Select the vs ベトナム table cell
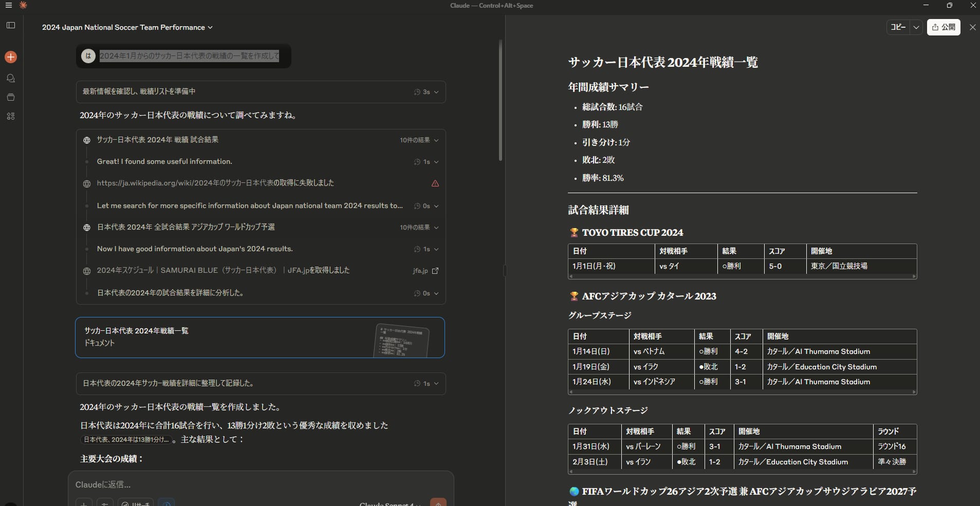980x506 pixels. (661, 351)
